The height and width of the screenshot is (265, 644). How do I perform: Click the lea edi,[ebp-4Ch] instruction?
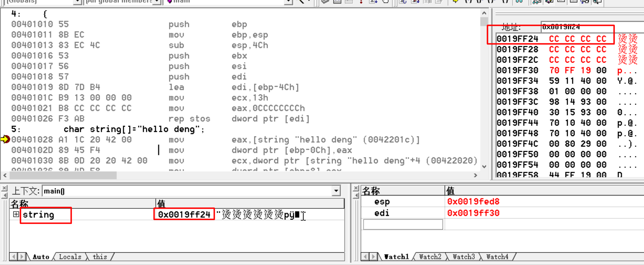click(155, 87)
